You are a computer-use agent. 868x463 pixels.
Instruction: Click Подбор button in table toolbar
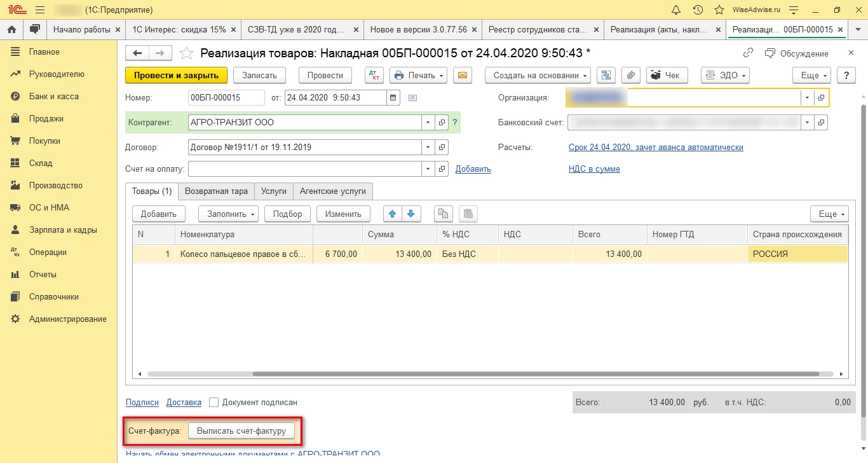pyautogui.click(x=287, y=214)
